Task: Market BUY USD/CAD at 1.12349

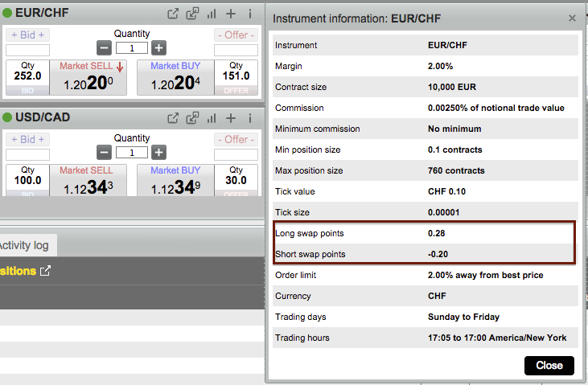Action: coord(175,180)
